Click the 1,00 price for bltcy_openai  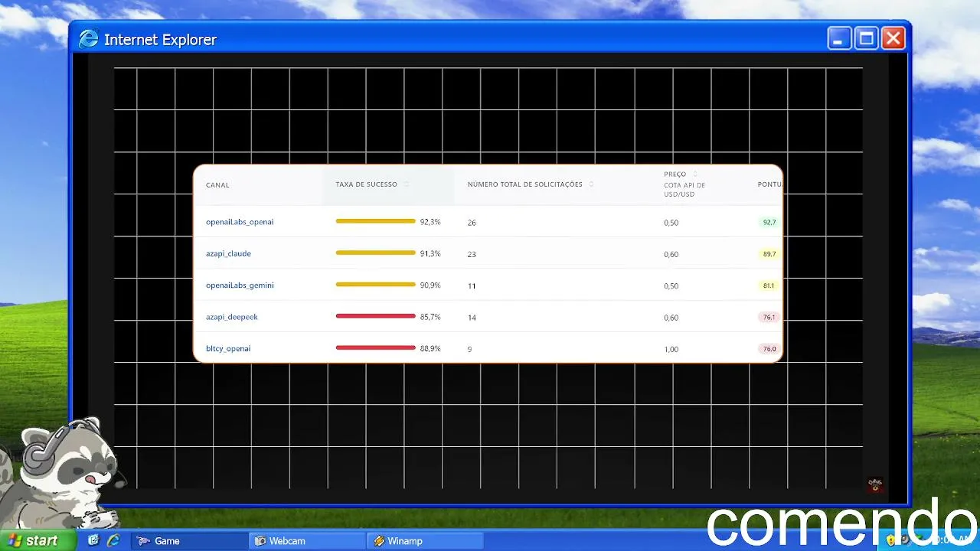tap(671, 350)
